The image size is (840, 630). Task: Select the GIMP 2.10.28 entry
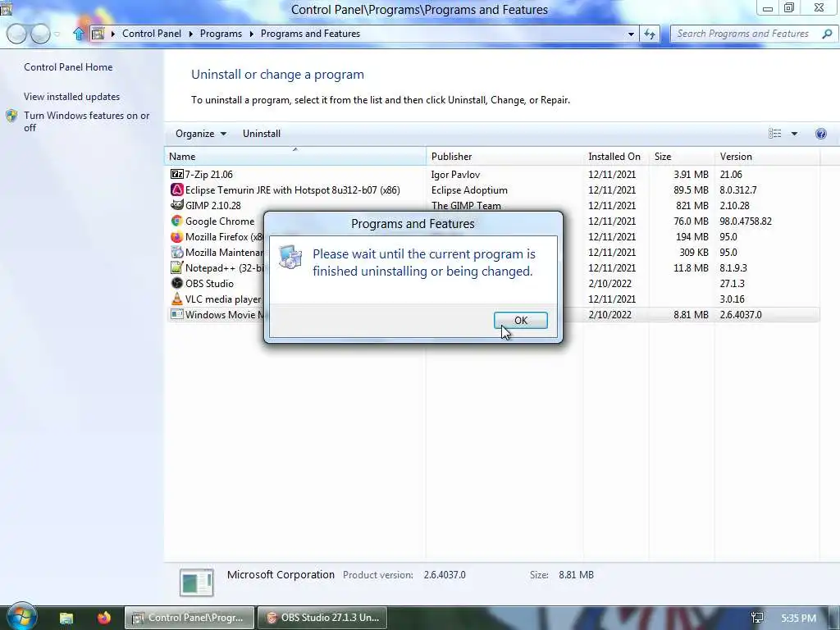click(x=212, y=205)
